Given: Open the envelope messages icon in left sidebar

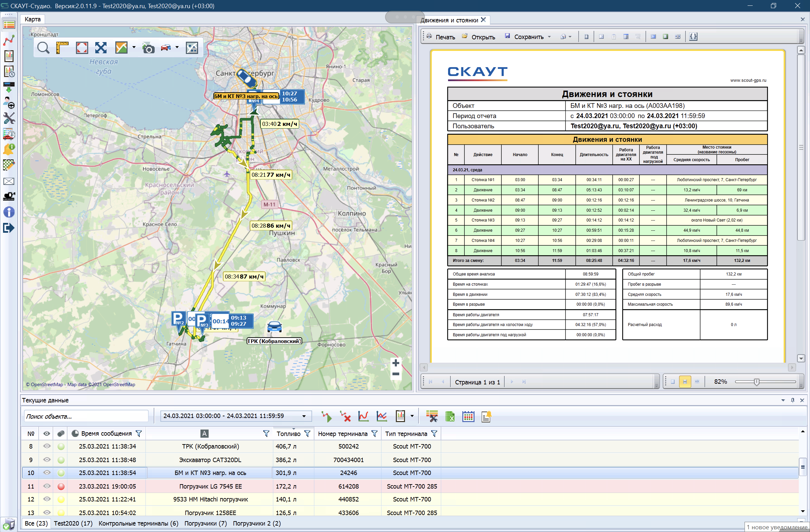Looking at the screenshot, I should click(9, 181).
